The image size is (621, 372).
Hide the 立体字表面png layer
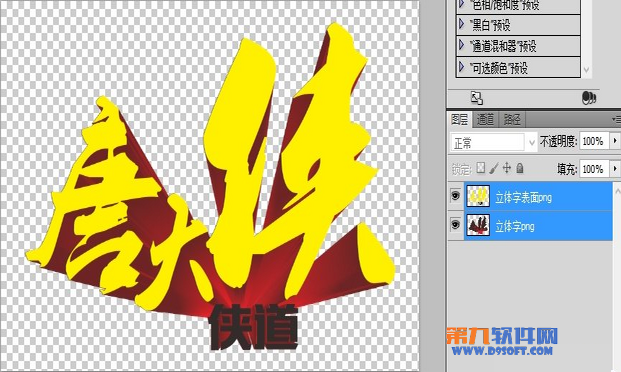coord(455,196)
